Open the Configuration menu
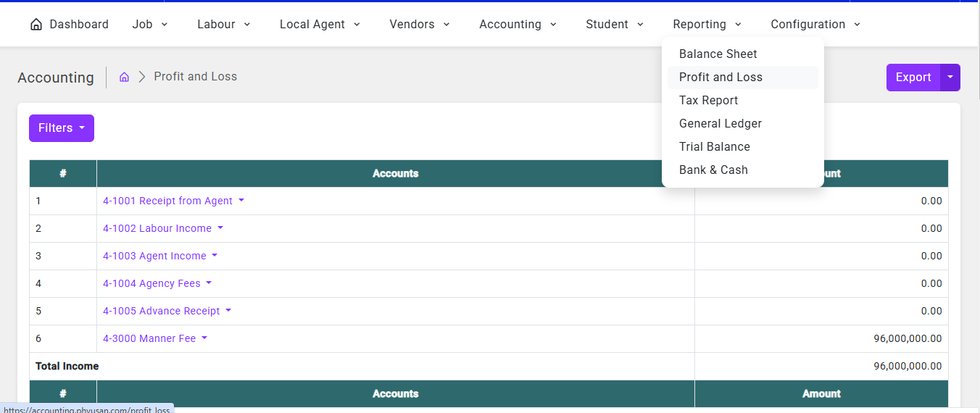Image resolution: width=980 pixels, height=413 pixels. tap(815, 24)
